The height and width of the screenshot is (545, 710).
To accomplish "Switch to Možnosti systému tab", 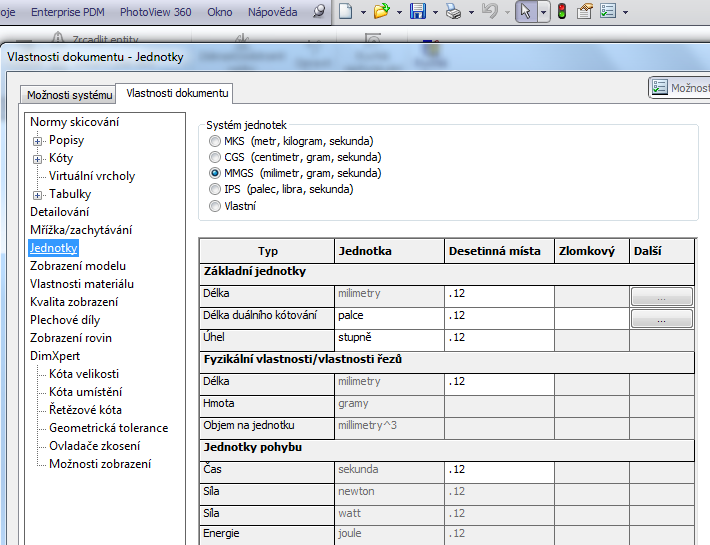I will click(x=69, y=95).
